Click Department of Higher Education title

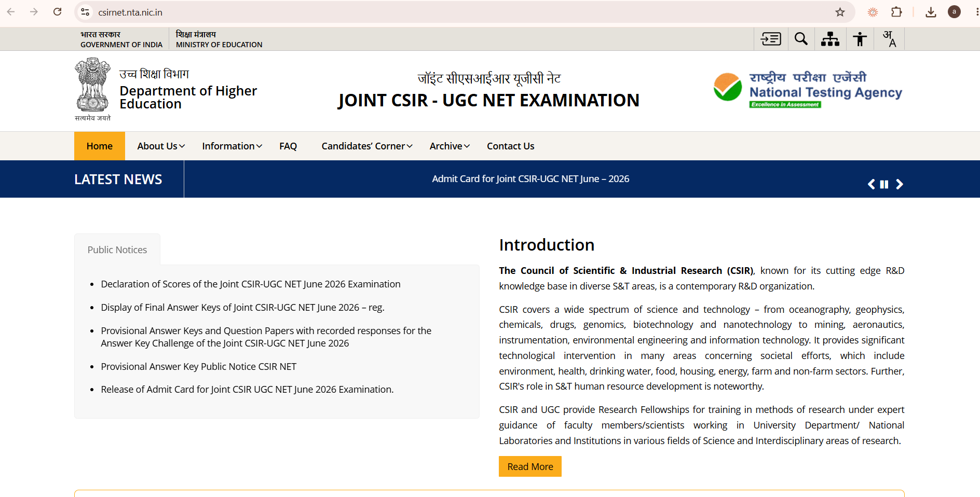(x=188, y=97)
